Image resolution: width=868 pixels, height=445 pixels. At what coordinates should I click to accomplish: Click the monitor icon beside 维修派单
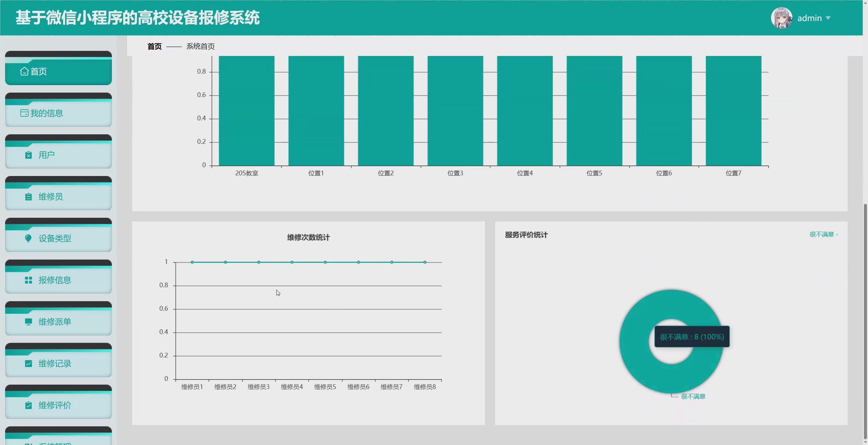coord(28,322)
